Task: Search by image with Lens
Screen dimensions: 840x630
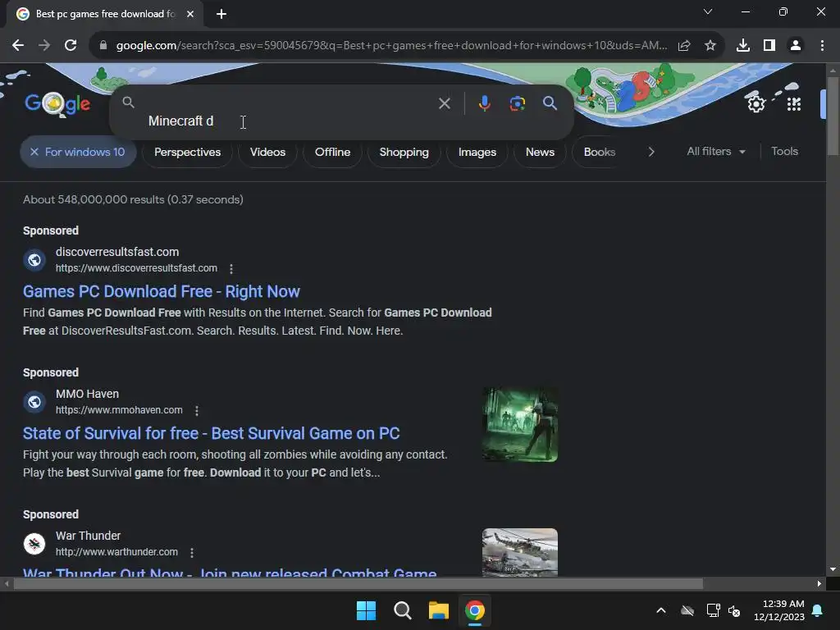Action: coord(518,103)
